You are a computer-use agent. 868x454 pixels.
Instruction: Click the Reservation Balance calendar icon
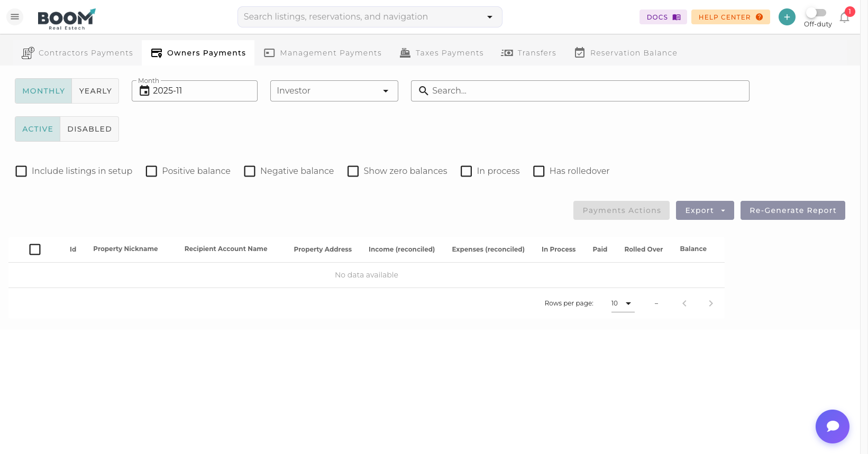tap(580, 53)
